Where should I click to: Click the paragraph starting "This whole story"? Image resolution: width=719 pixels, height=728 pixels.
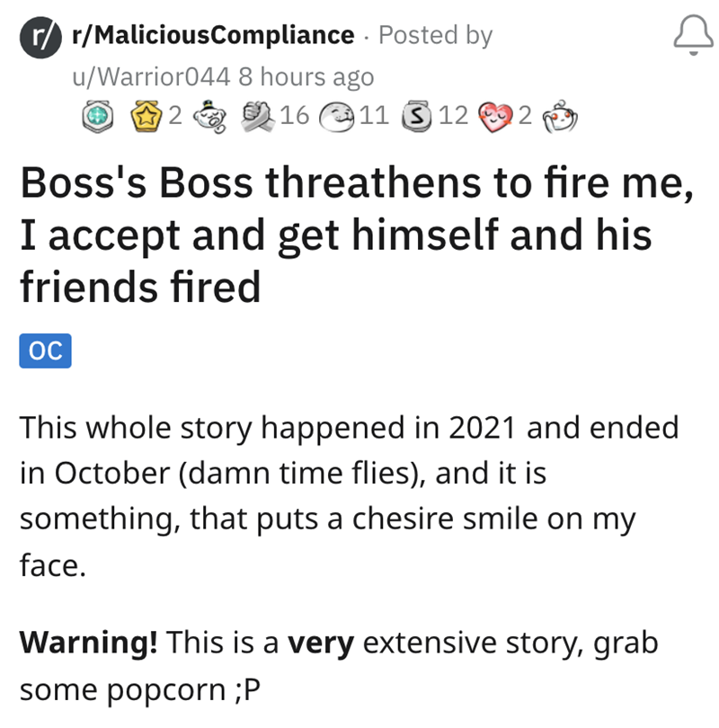pyautogui.click(x=351, y=497)
